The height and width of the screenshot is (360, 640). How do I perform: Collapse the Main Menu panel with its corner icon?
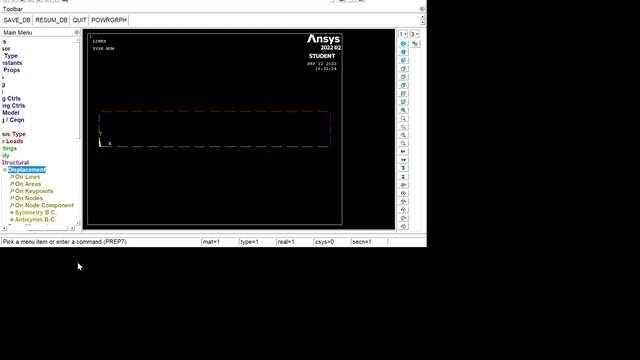tap(77, 32)
